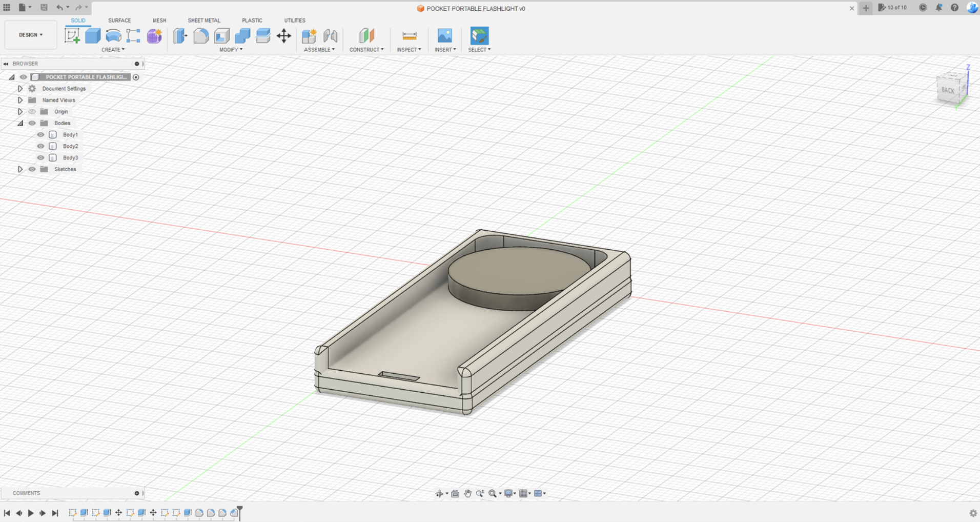The height and width of the screenshot is (522, 980).
Task: Select the Shell tool
Action: 222,36
